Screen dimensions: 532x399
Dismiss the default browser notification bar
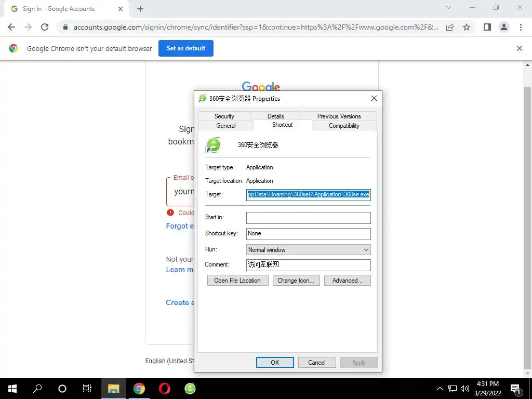520,48
